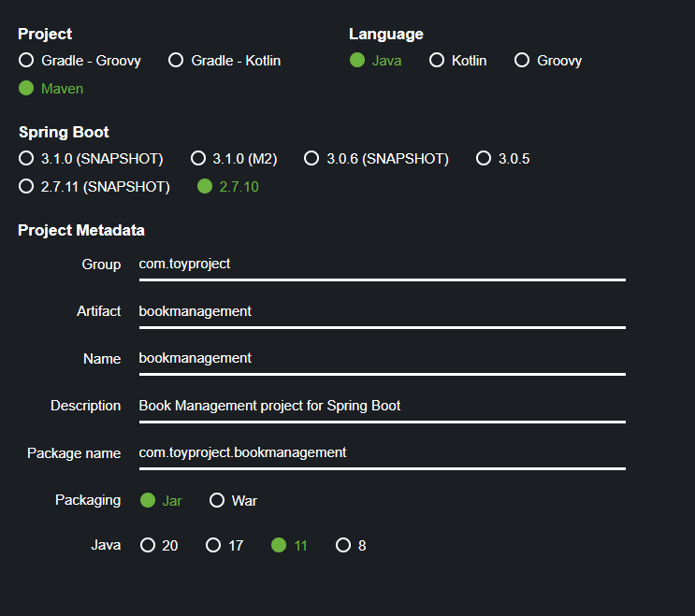
Task: Select Spring Boot 3.1.0 (SNAPSHOT)
Action: point(26,159)
